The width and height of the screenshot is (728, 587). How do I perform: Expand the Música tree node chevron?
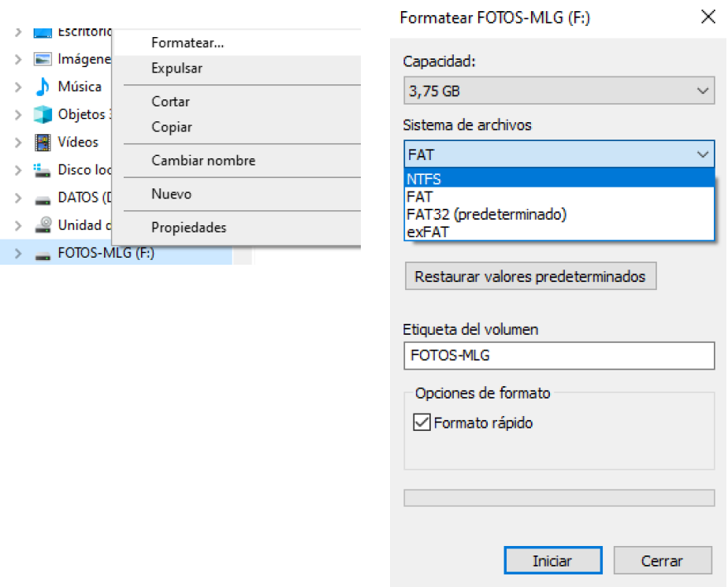18,87
